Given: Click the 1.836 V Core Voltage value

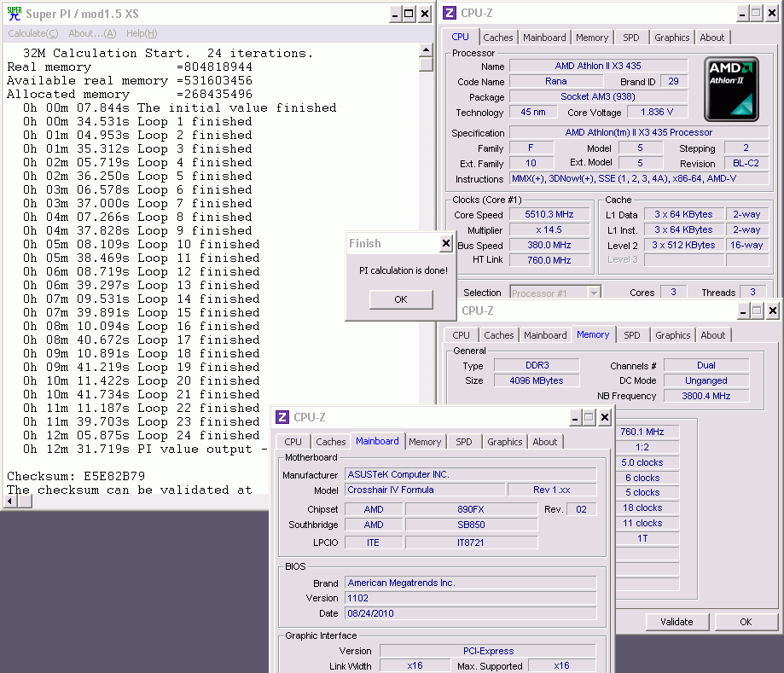Looking at the screenshot, I should click(657, 112).
